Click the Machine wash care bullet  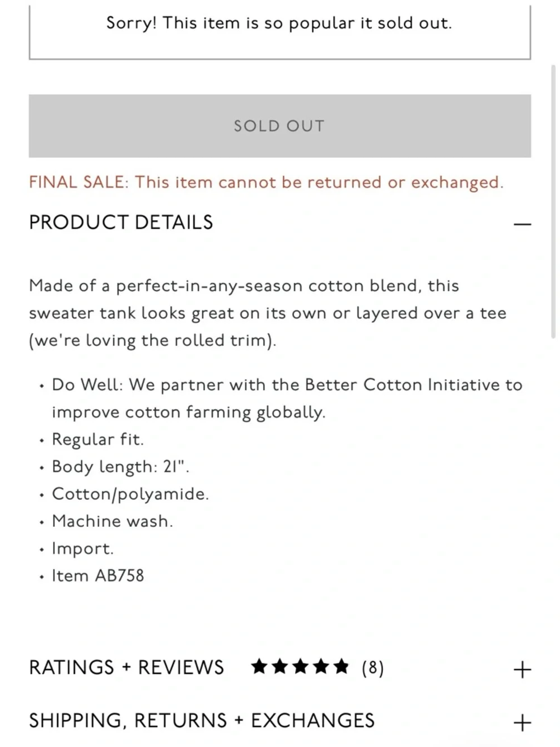tap(112, 521)
